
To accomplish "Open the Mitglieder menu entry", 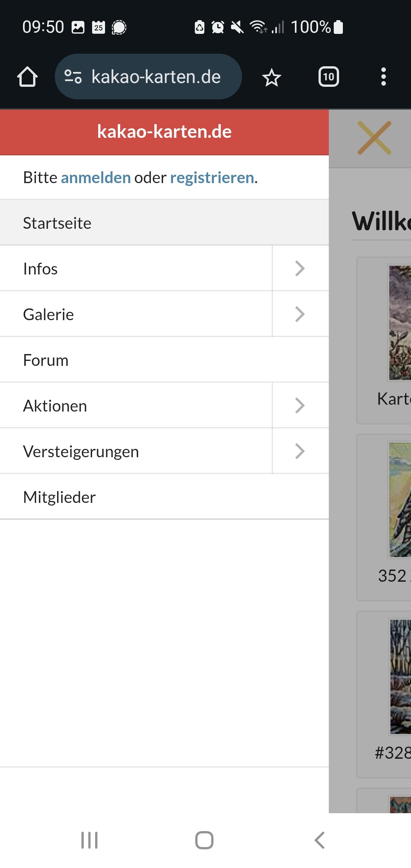I will (x=59, y=497).
